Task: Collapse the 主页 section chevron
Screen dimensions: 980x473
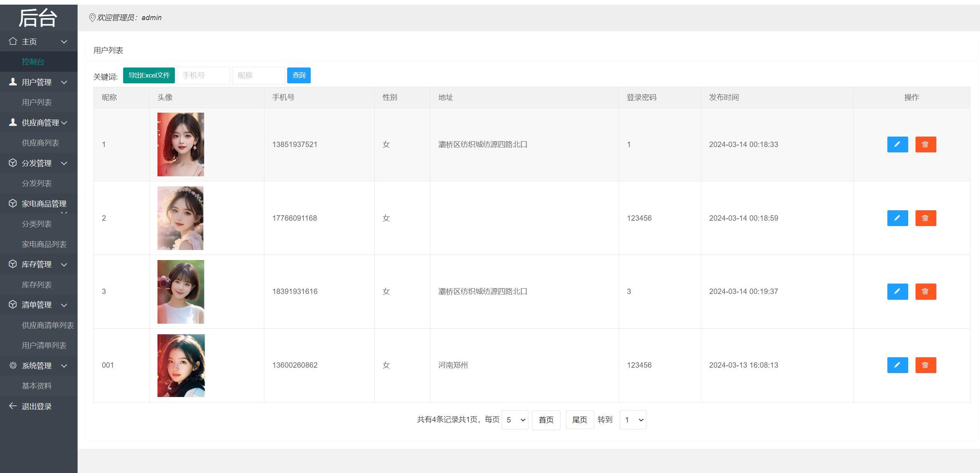Action: 64,41
